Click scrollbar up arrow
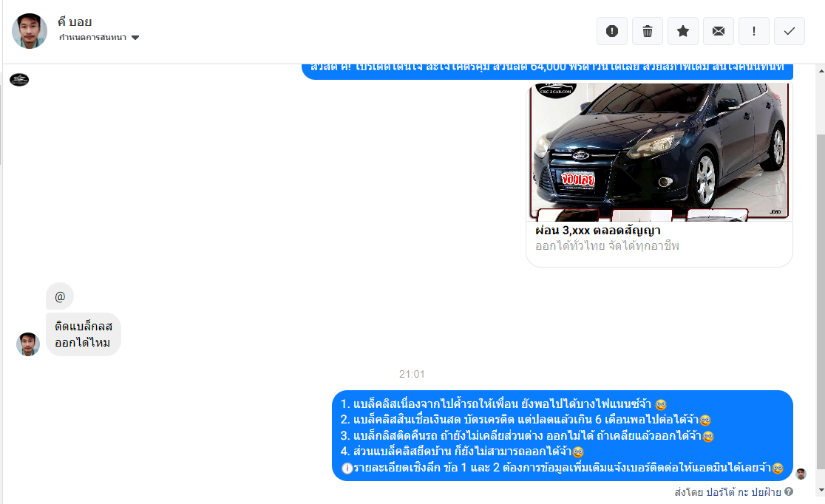This screenshot has height=504, width=825. click(821, 70)
